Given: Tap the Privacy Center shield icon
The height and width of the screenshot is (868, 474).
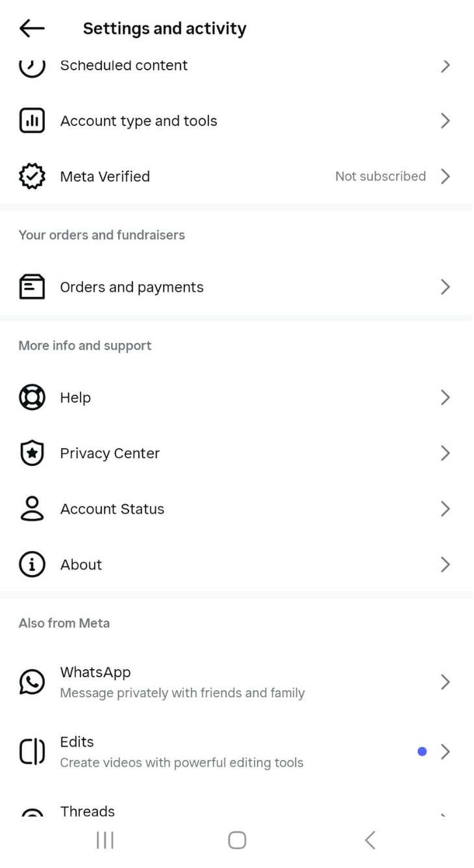Looking at the screenshot, I should 32,453.
